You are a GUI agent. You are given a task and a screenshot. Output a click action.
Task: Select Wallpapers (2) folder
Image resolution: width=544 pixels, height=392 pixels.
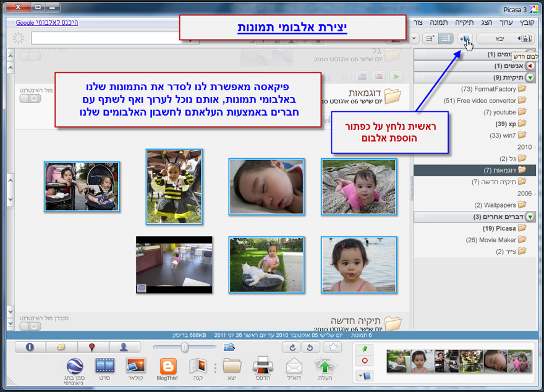click(x=500, y=205)
